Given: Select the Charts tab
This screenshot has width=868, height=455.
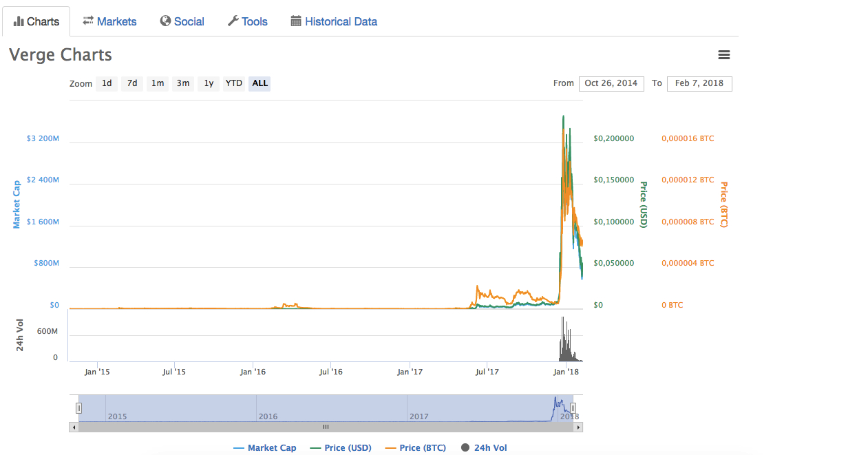Looking at the screenshot, I should (x=36, y=21).
